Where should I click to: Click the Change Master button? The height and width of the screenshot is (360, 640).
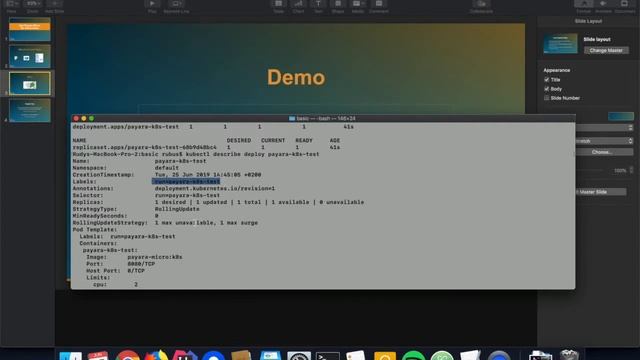pos(606,51)
